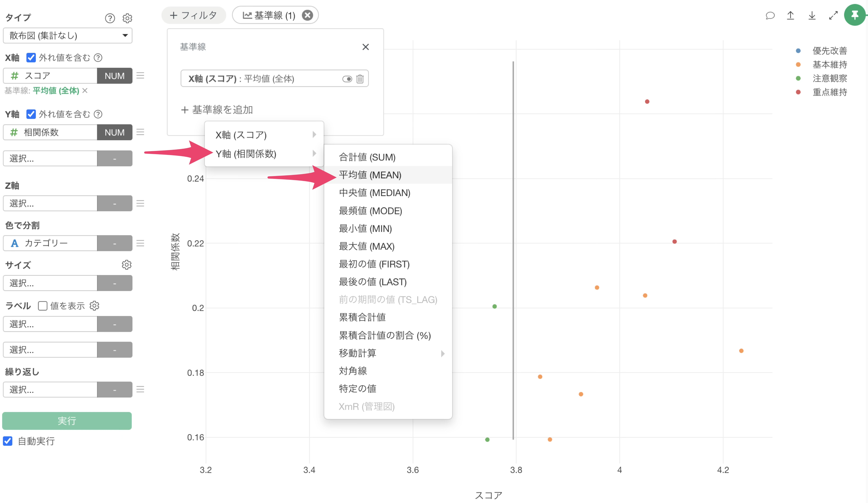This screenshot has width=868, height=503.
Task: Click the 基本維持 orange legend swatch
Action: click(798, 65)
